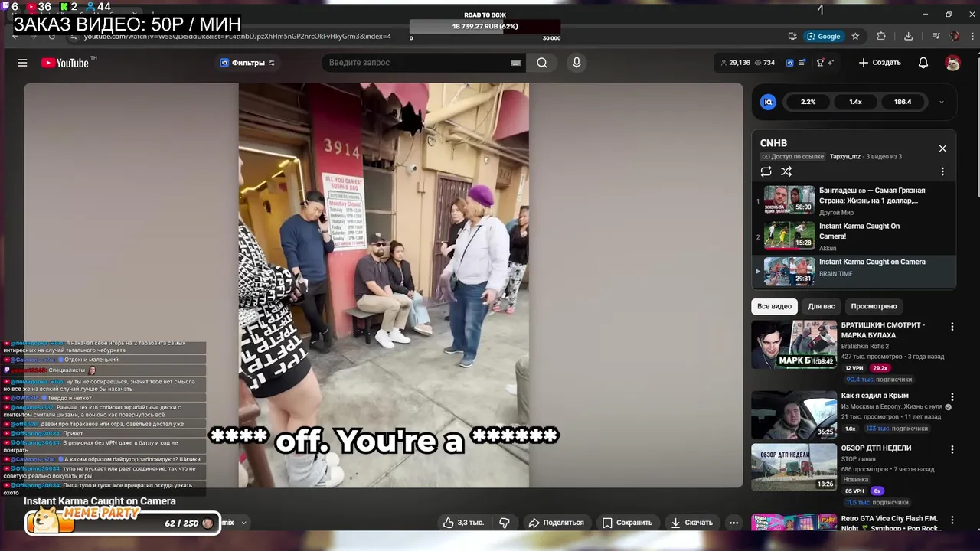Image resolution: width=980 pixels, height=551 pixels.
Task: Click the 12 VPH badge under Братишкин video
Action: [854, 368]
